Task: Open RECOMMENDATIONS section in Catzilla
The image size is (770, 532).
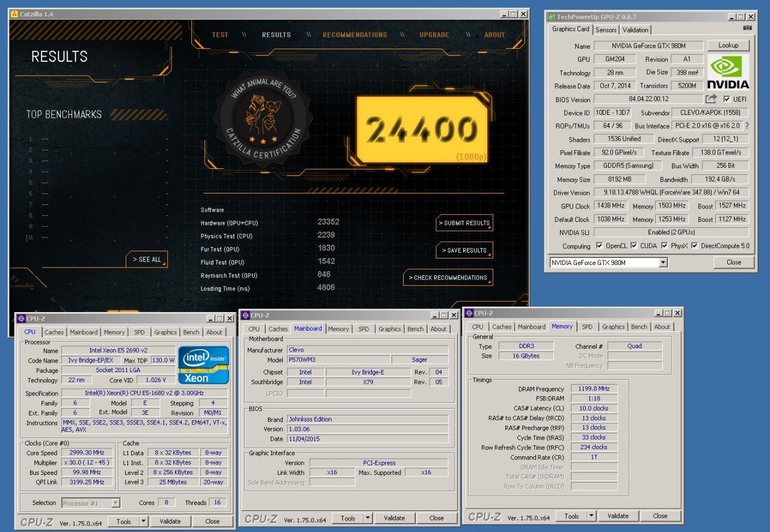Action: [x=355, y=35]
